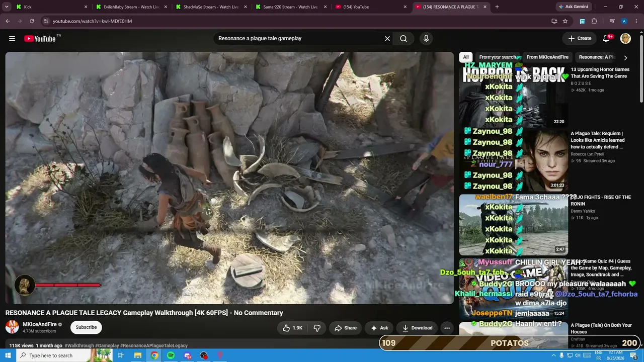Open Chrome profile avatar A
Viewport: 644px width, 362px height.
tap(624, 21)
